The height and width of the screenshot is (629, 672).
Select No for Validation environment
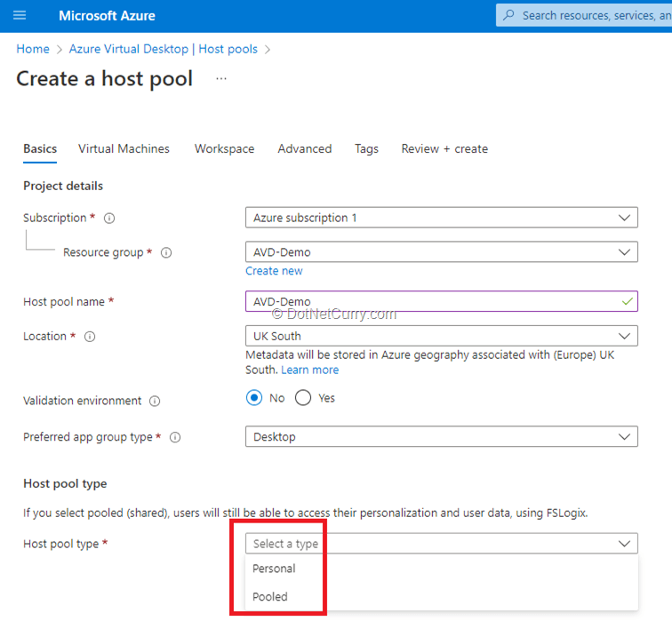(254, 398)
